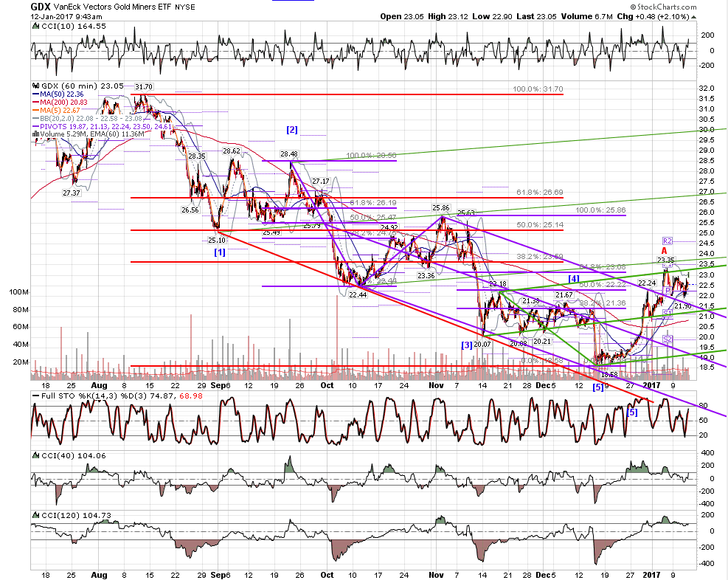
Task: Click the bar-chart icon beside Volume 5.29M
Action: 35,134
